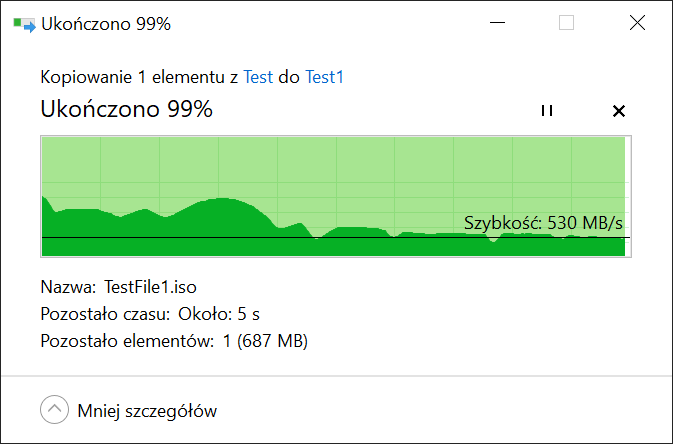Cancel the copy with the X icon
Image resolution: width=673 pixels, height=444 pixels.
618,111
